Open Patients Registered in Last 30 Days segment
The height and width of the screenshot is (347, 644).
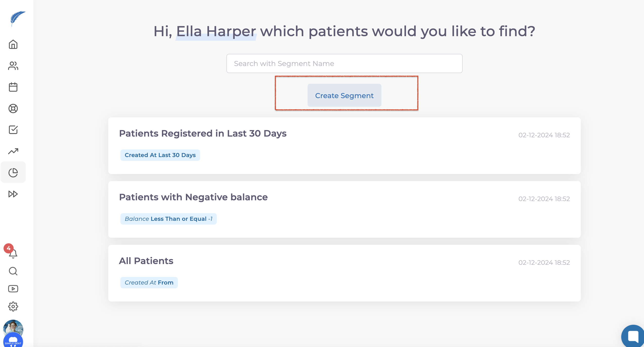(x=203, y=134)
